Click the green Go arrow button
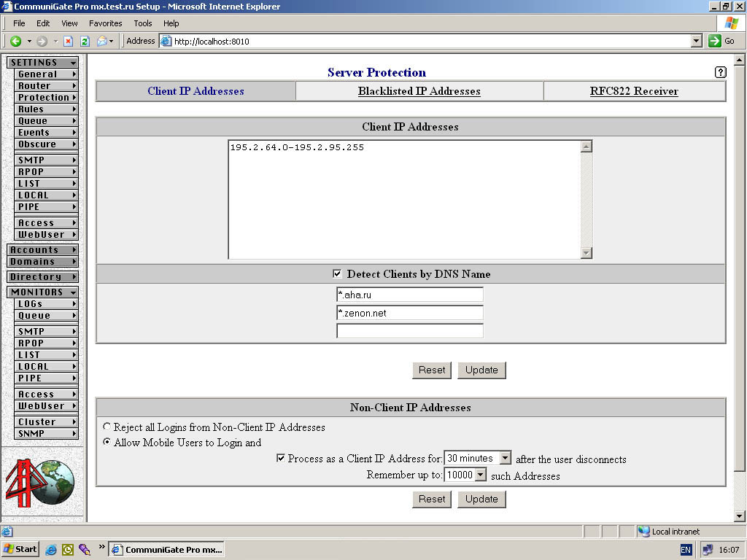 (x=715, y=41)
